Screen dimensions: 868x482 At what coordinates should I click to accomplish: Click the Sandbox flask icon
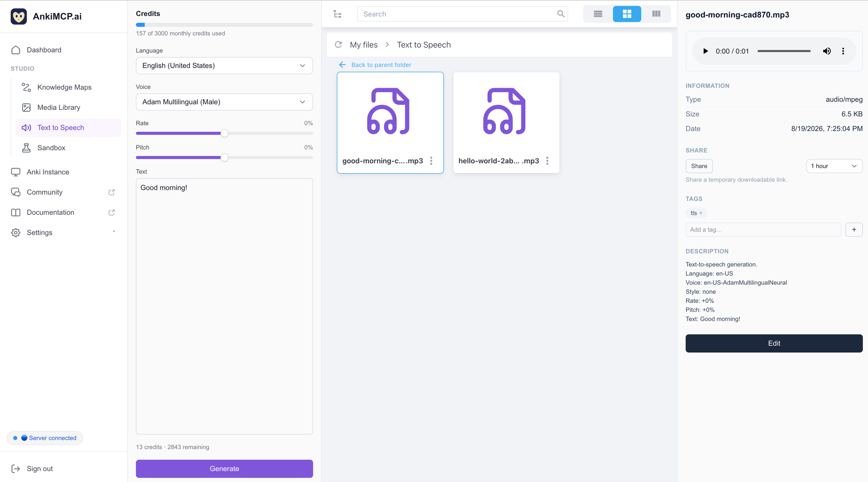[26, 148]
